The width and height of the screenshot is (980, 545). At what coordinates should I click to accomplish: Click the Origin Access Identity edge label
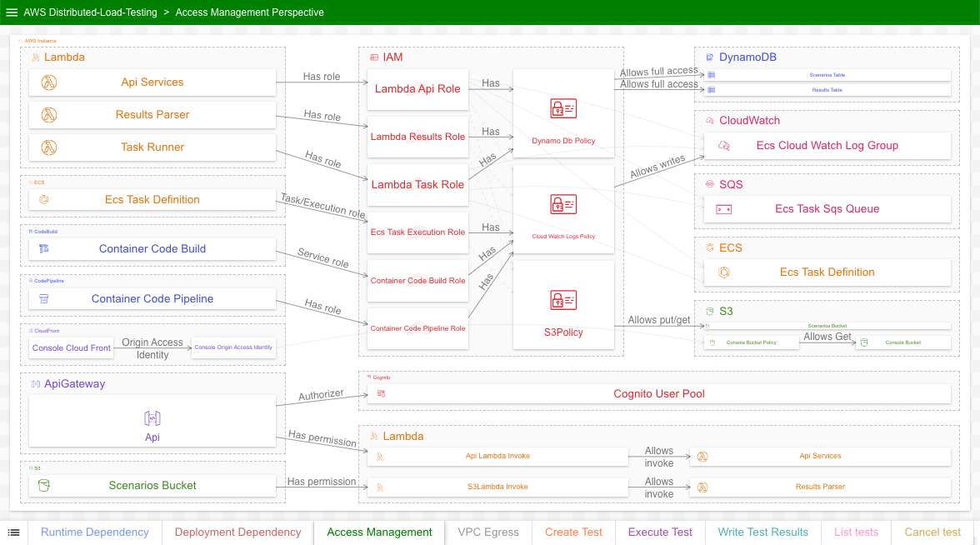(152, 348)
